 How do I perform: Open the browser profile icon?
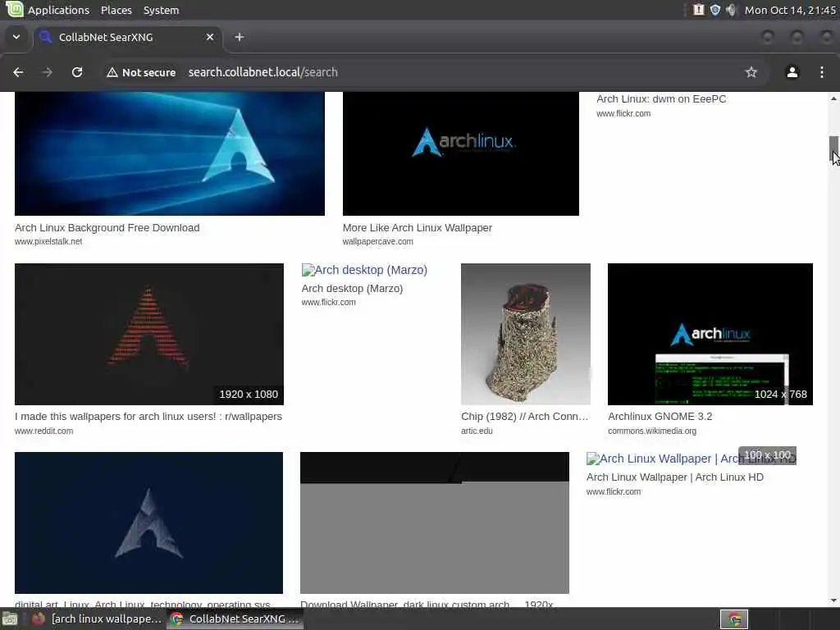pos(792,72)
